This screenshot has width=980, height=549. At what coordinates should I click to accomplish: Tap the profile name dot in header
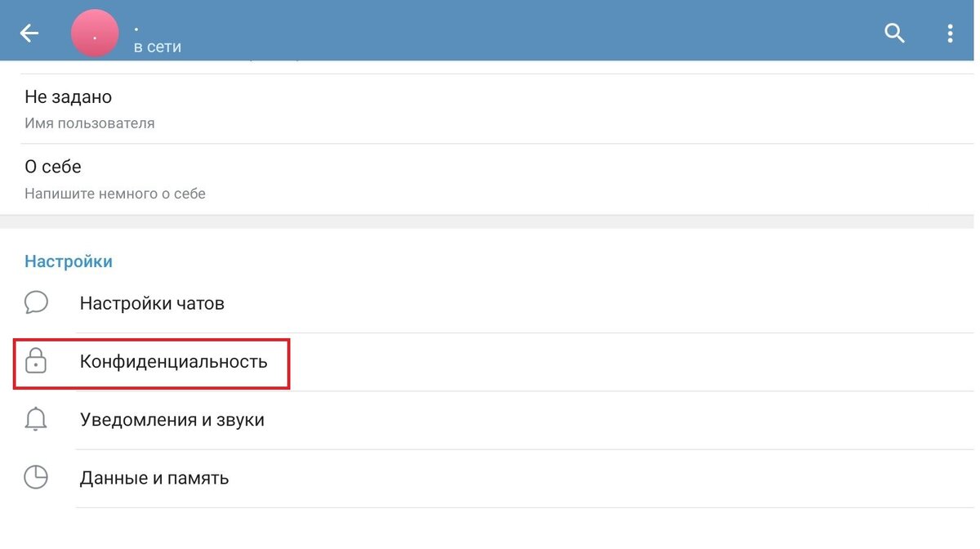(136, 29)
